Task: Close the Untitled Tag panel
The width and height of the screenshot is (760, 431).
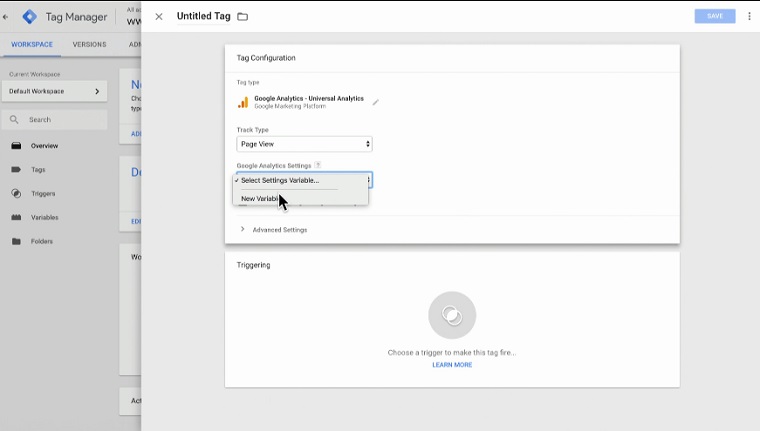Action: point(159,17)
